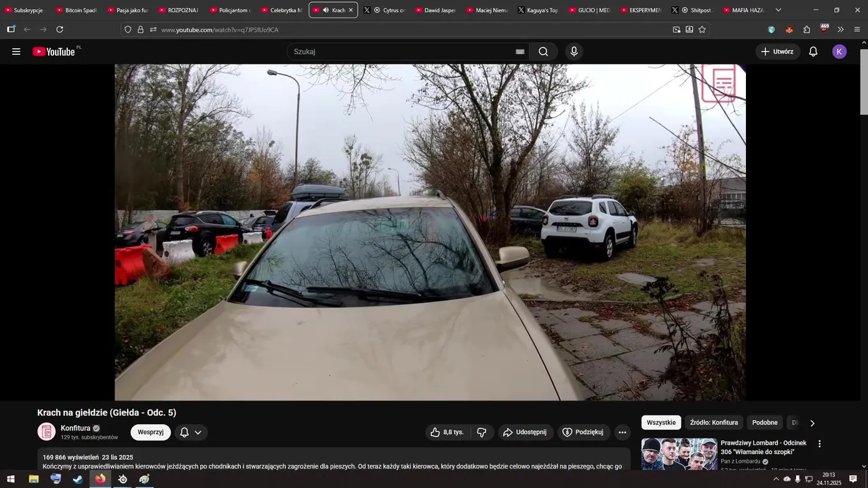Bookmark this page with the star
Screen dimensions: 868x488
tap(702, 30)
